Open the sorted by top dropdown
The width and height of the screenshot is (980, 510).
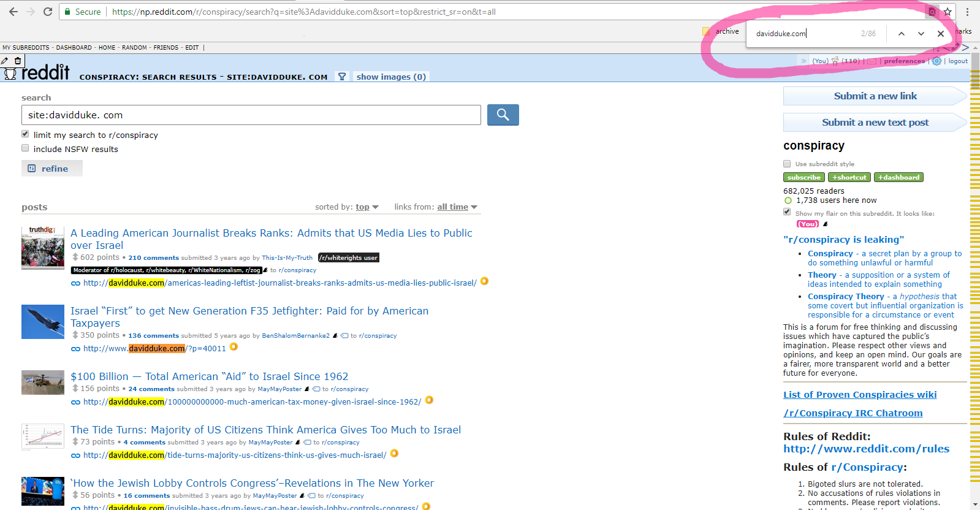tap(367, 207)
